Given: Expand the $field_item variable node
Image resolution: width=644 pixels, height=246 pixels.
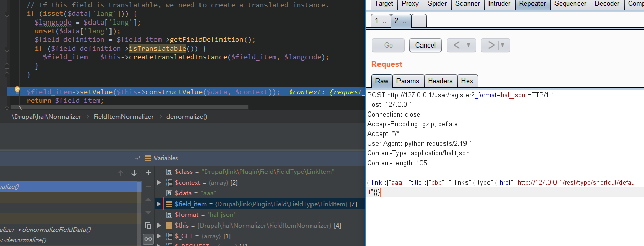Looking at the screenshot, I should coord(159,204).
